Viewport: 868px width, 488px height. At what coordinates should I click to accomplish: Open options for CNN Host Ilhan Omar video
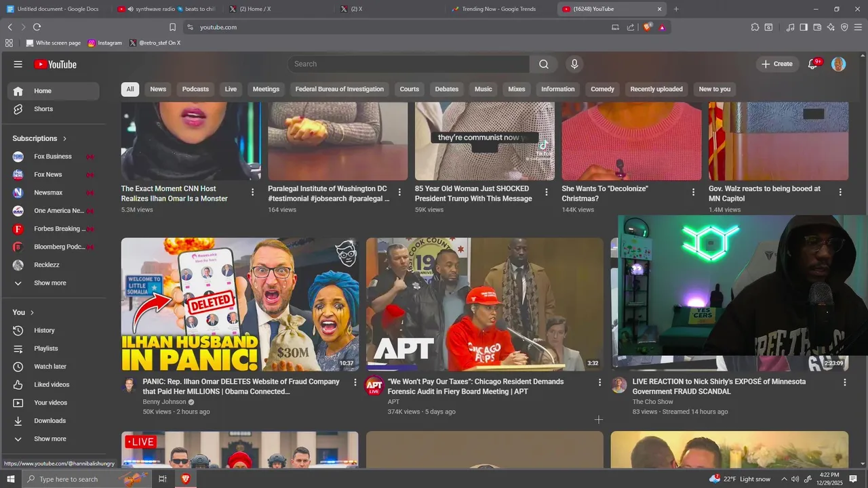pyautogui.click(x=253, y=192)
